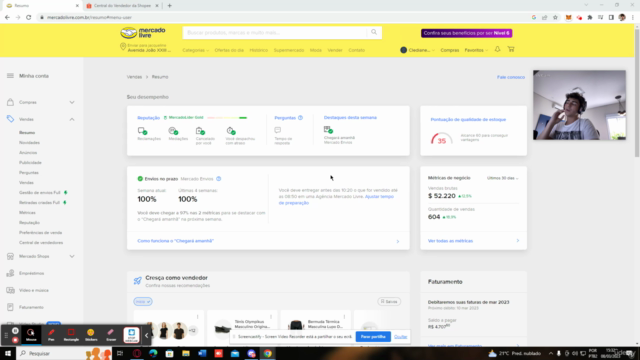Open the user account dropdown
640x360 pixels.
click(x=417, y=50)
